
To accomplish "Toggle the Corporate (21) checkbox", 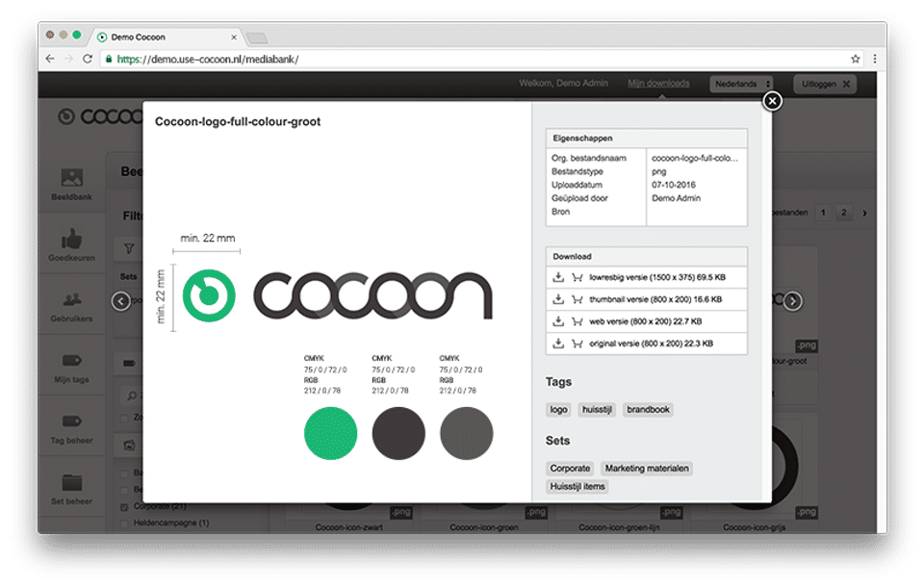I will 124,506.
